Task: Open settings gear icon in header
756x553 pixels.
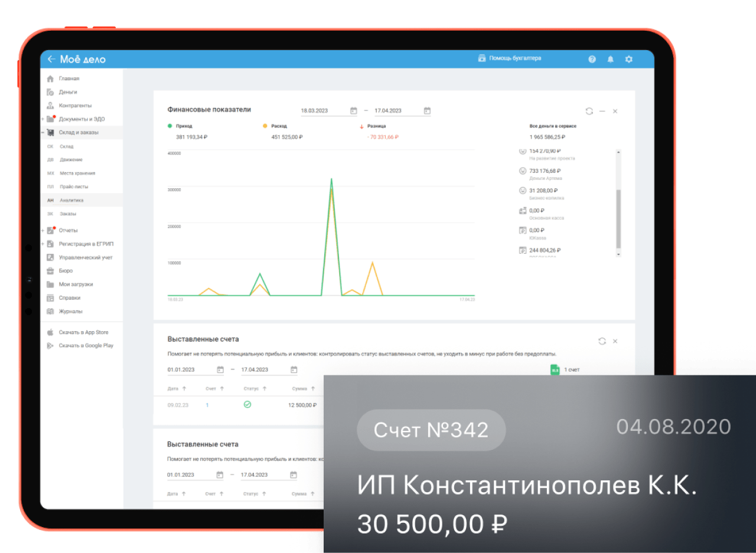Action: point(628,59)
